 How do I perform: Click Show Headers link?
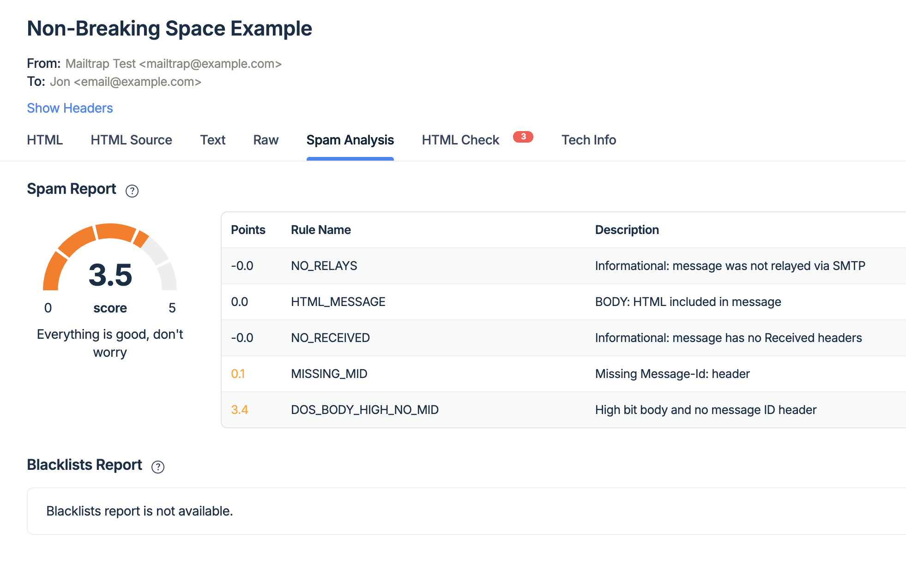pyautogui.click(x=70, y=108)
